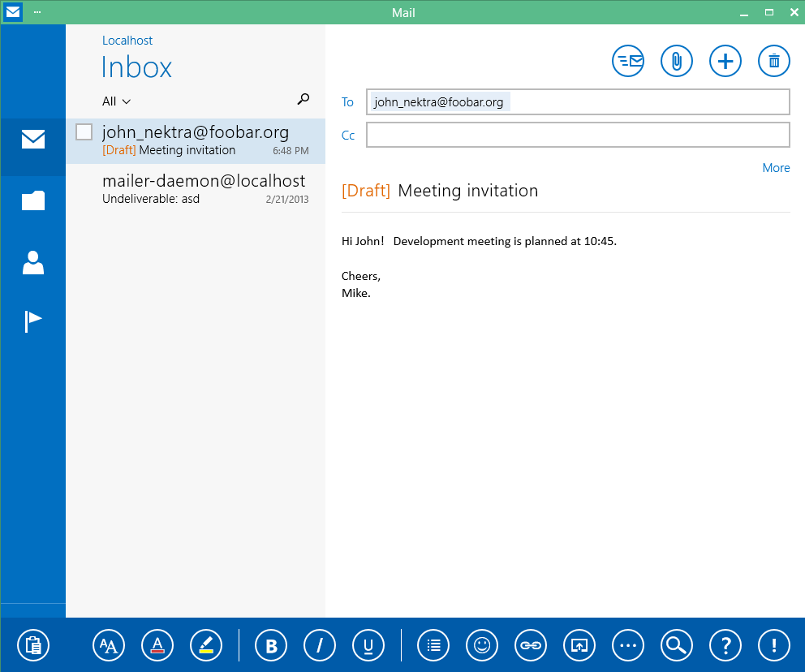Screen dimensions: 805x672
Task: Open the All filter dropdown
Action: [114, 101]
